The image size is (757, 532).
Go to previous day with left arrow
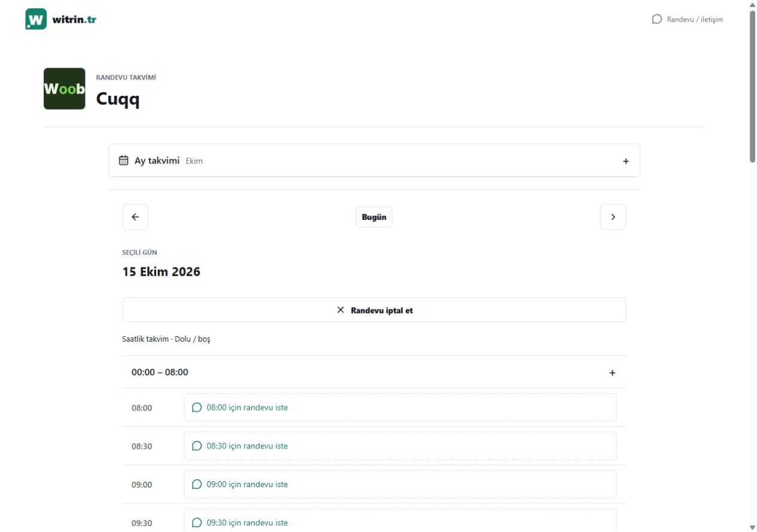(135, 217)
